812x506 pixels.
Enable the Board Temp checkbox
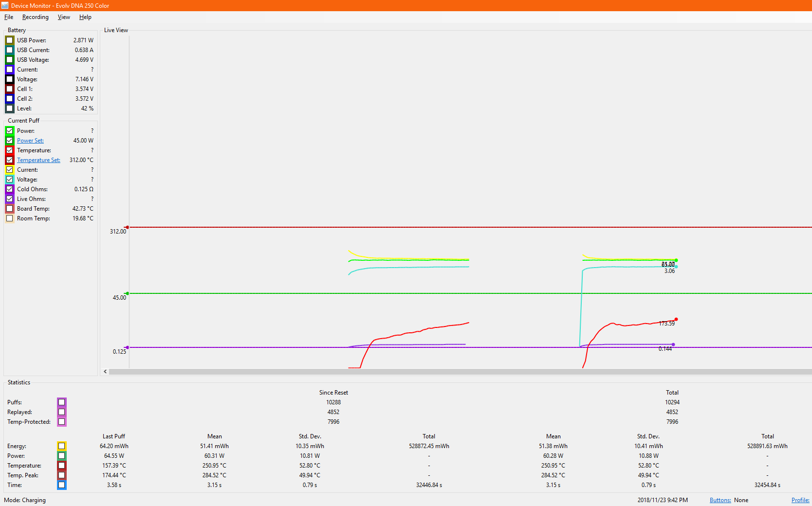[x=10, y=209]
